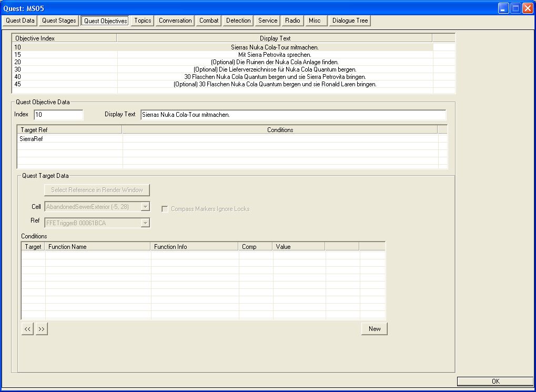
Task: Open the Quest Stages tab
Action: point(59,21)
